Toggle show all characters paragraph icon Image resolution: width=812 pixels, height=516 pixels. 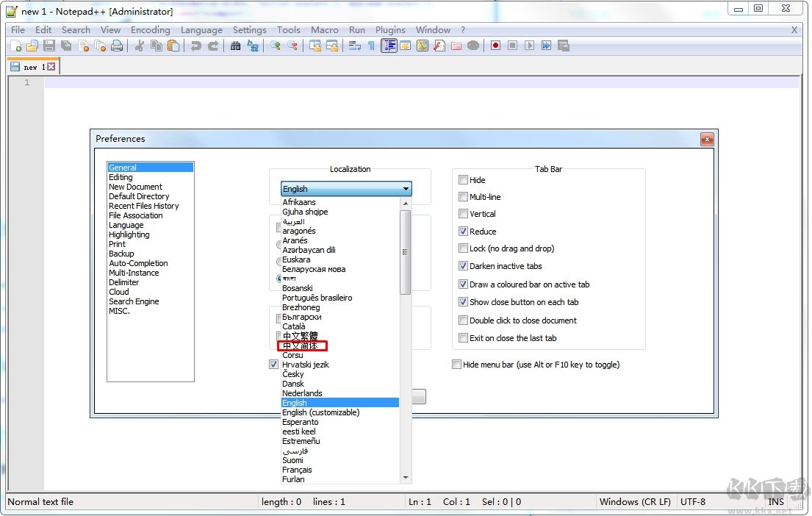point(370,46)
